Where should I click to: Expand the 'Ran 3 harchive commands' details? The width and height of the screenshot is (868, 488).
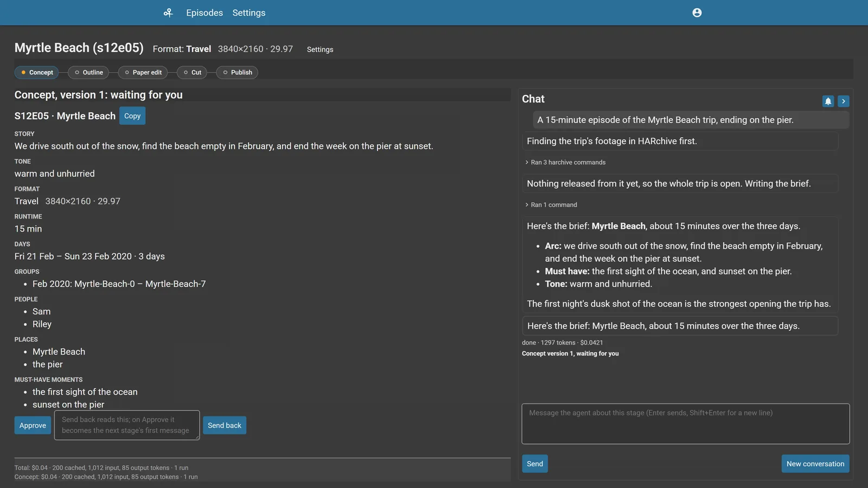(565, 162)
